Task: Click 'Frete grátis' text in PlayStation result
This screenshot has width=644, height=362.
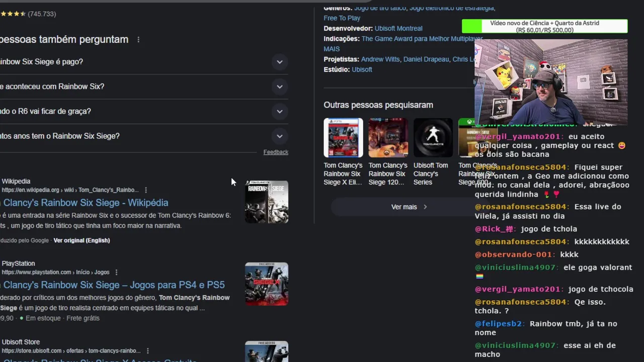Action: pos(83,318)
